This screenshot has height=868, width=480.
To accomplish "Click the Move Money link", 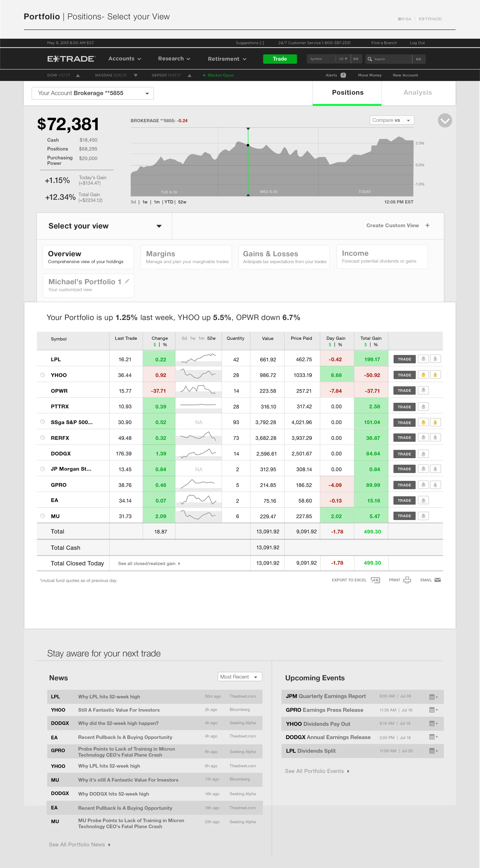I will tap(370, 75).
